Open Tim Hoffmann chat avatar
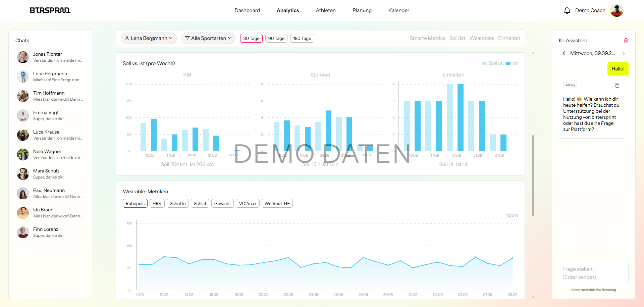The height and width of the screenshot is (307, 644). [x=23, y=96]
